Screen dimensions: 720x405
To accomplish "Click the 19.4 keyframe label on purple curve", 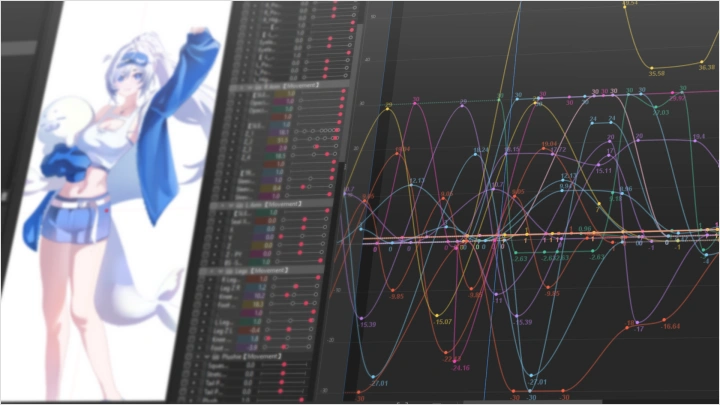I will coord(698,137).
